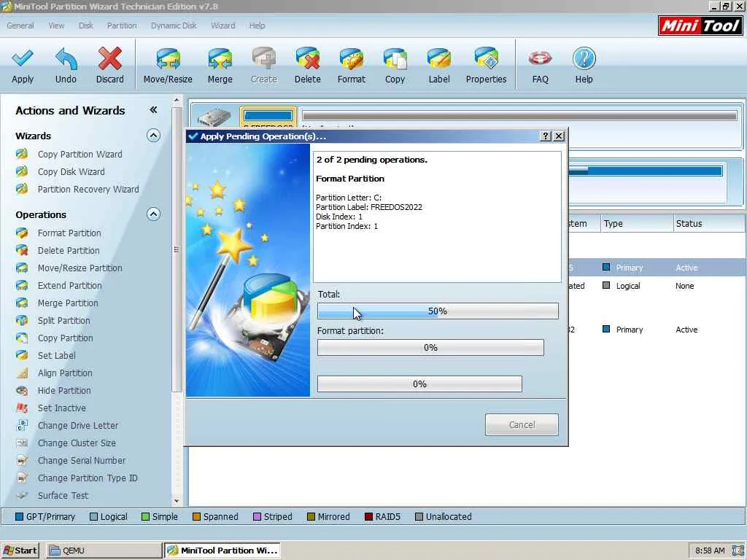Click the disk drive thumbnail icon
747x560 pixels.
click(x=214, y=117)
